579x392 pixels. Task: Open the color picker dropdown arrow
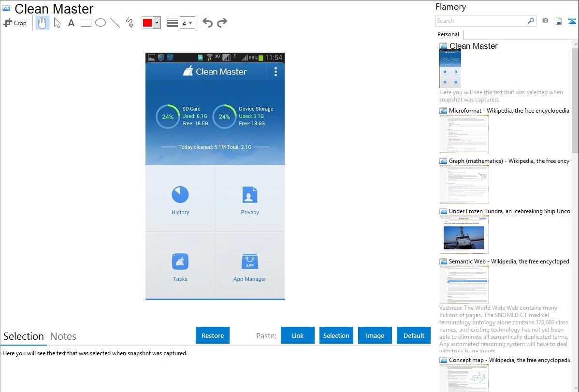(157, 23)
